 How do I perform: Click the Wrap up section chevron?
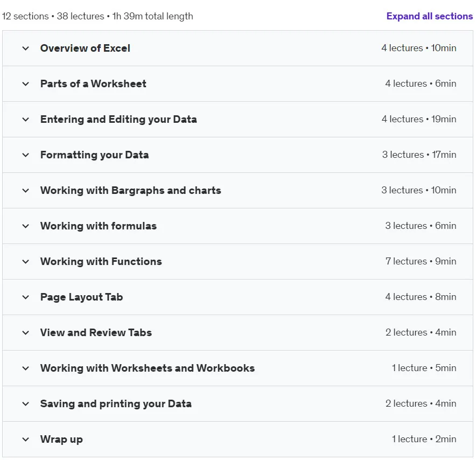[x=26, y=440]
